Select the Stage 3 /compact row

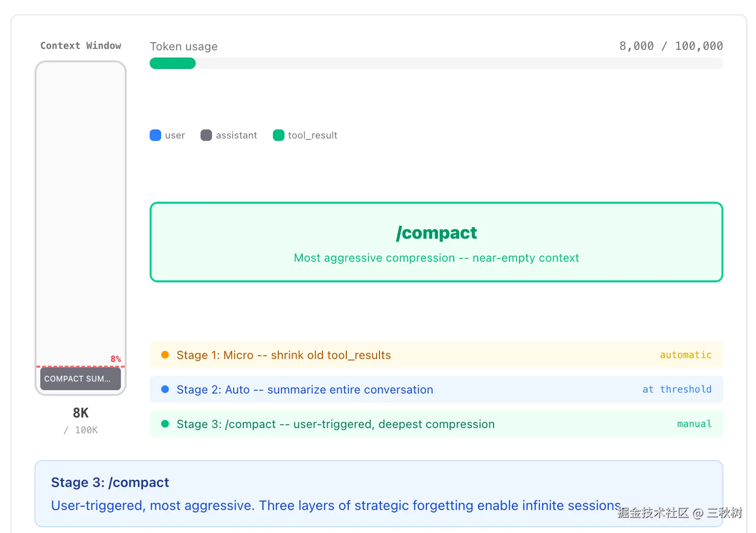tap(436, 424)
